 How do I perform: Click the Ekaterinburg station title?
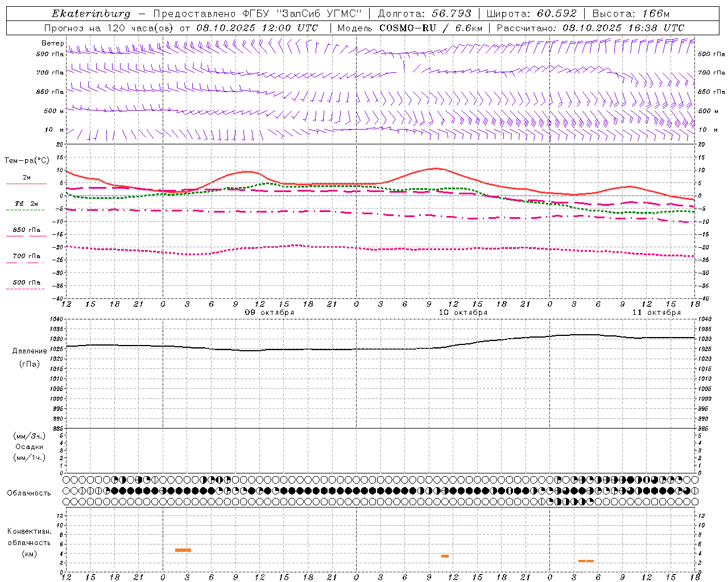pyautogui.click(x=90, y=14)
